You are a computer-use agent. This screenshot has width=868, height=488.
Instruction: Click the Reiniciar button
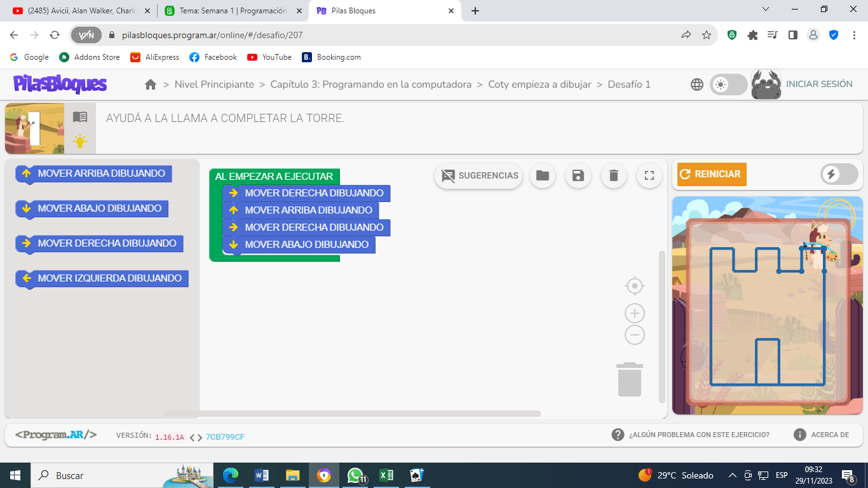click(x=711, y=173)
